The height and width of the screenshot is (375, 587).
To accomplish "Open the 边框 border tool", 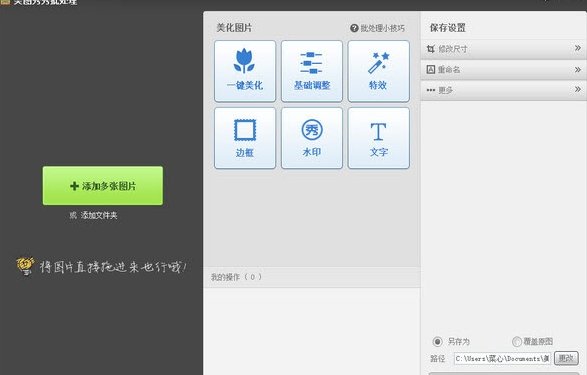I will pyautogui.click(x=245, y=138).
